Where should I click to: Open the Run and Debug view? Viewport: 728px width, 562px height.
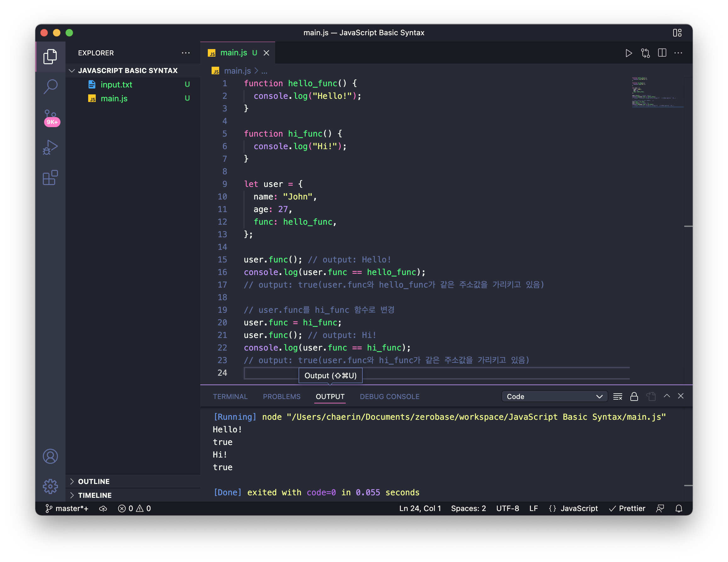click(x=50, y=147)
